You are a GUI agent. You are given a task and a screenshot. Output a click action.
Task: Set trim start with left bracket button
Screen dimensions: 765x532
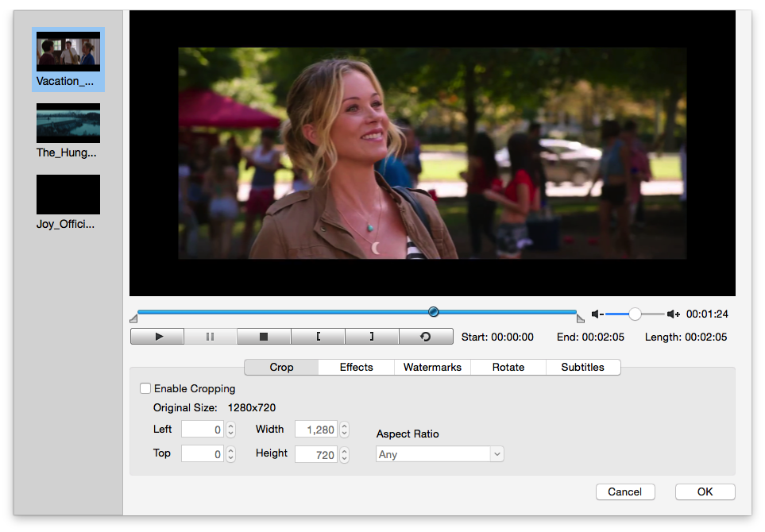pyautogui.click(x=318, y=337)
